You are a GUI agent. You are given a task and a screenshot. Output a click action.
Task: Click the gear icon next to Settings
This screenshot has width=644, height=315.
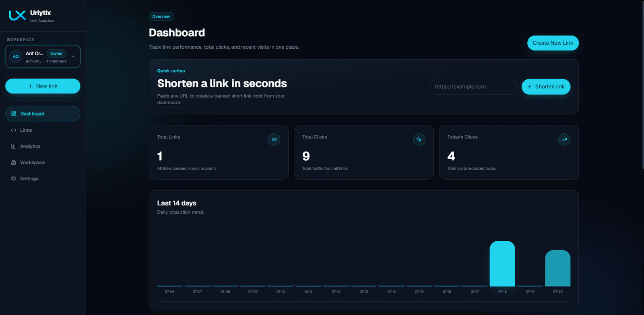[x=13, y=178]
